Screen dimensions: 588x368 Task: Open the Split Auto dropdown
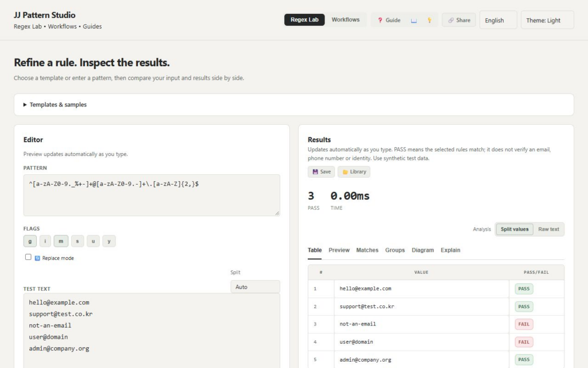point(255,287)
